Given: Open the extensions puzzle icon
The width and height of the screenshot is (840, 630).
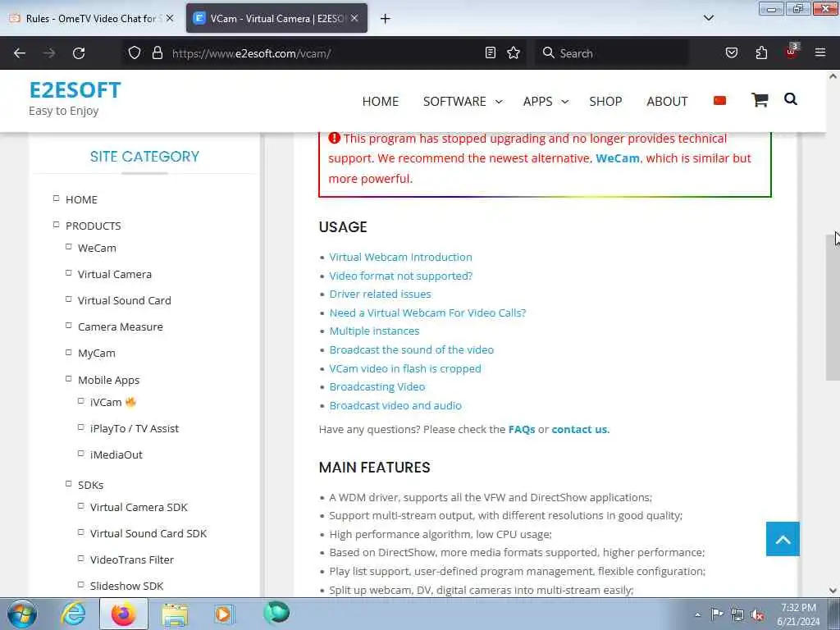Looking at the screenshot, I should pos(761,52).
